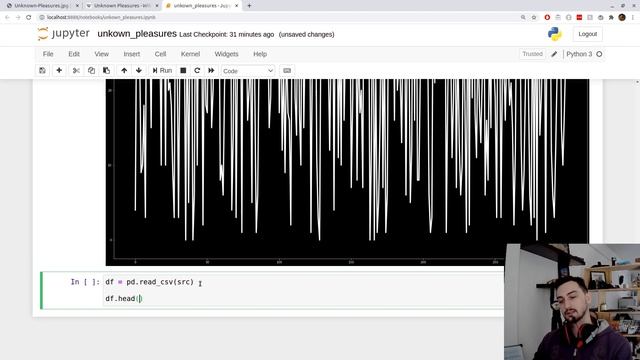Reload the page

point(29,17)
